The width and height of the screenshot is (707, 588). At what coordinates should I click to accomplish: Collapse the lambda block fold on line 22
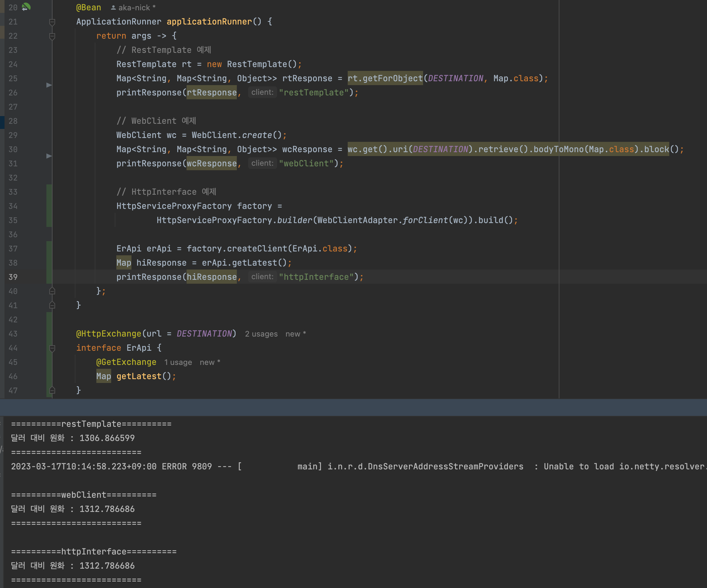coord(52,36)
